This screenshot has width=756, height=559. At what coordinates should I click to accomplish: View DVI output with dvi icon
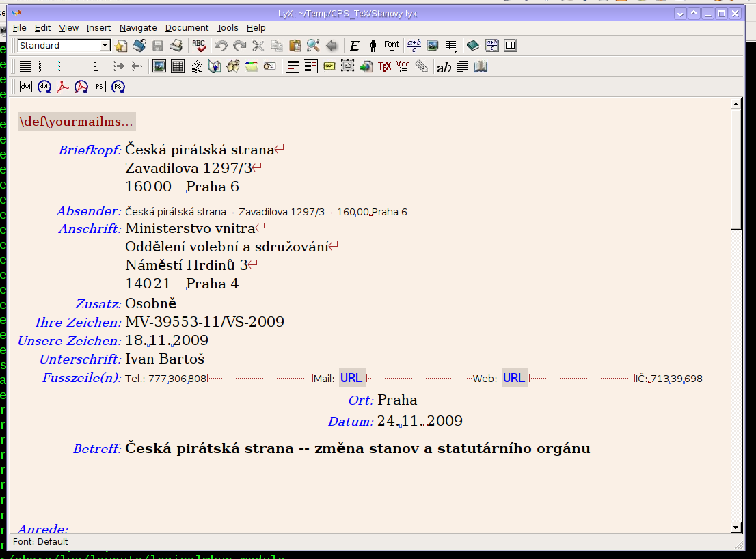pos(25,87)
